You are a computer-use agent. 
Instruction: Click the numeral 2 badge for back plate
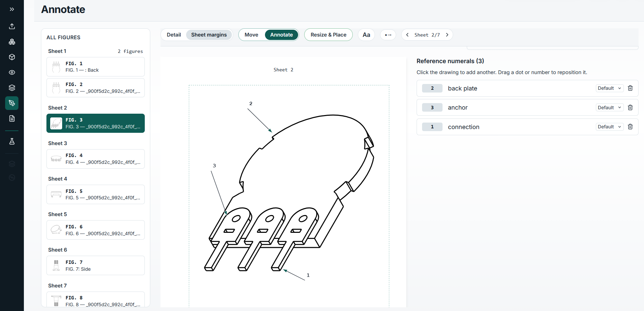[x=432, y=88]
